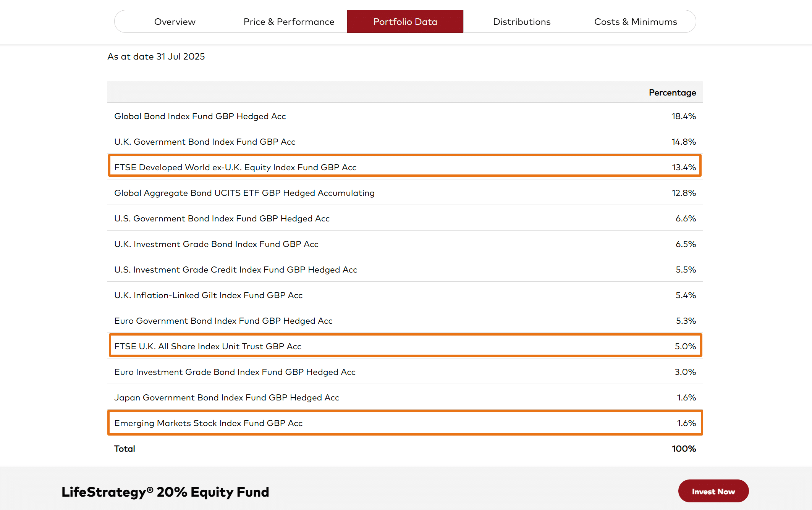Click 1.6% in Emerging Markets row
Viewport: 812px width, 510px height.
(687, 423)
